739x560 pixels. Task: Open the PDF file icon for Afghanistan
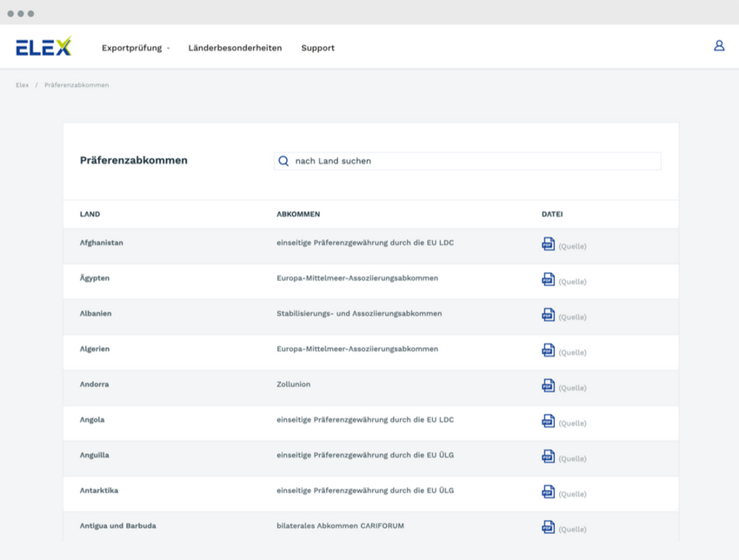548,244
